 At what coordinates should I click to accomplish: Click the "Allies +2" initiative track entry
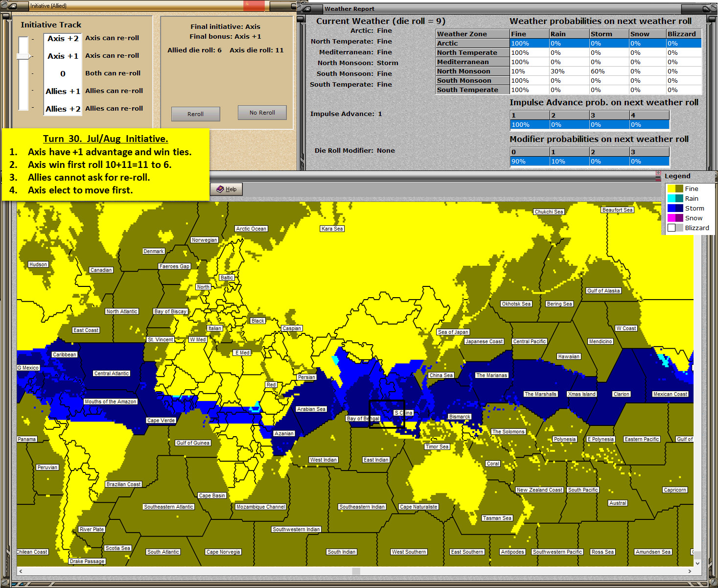point(63,109)
